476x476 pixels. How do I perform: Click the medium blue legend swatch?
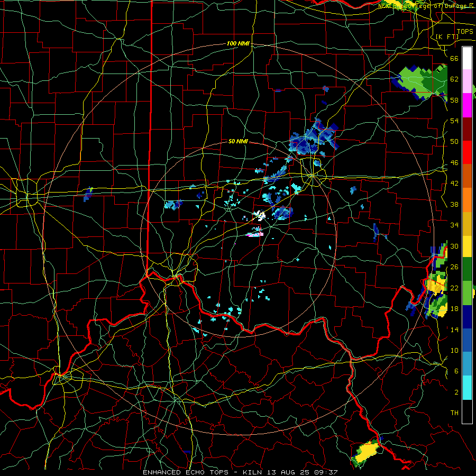tap(467, 340)
